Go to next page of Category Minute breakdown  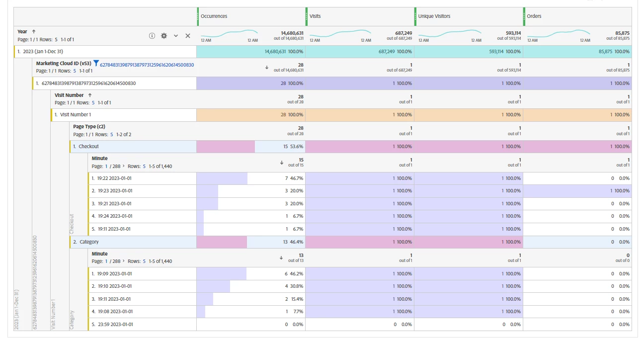[123, 261]
